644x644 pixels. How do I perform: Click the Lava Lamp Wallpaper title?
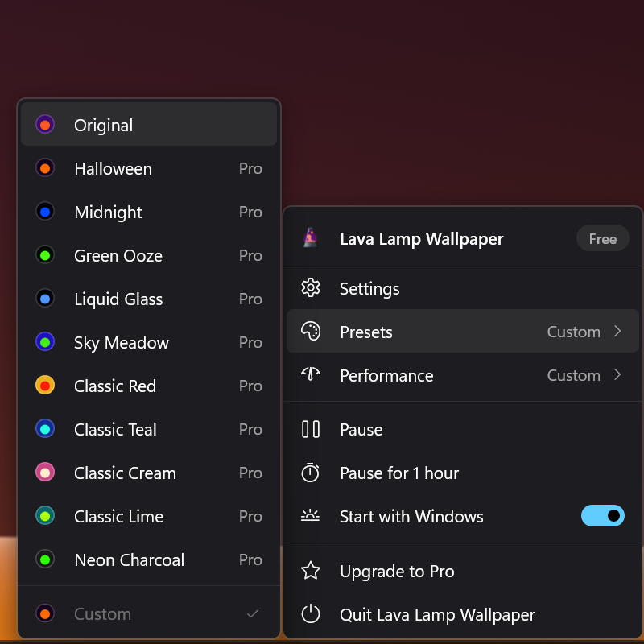[x=421, y=238]
